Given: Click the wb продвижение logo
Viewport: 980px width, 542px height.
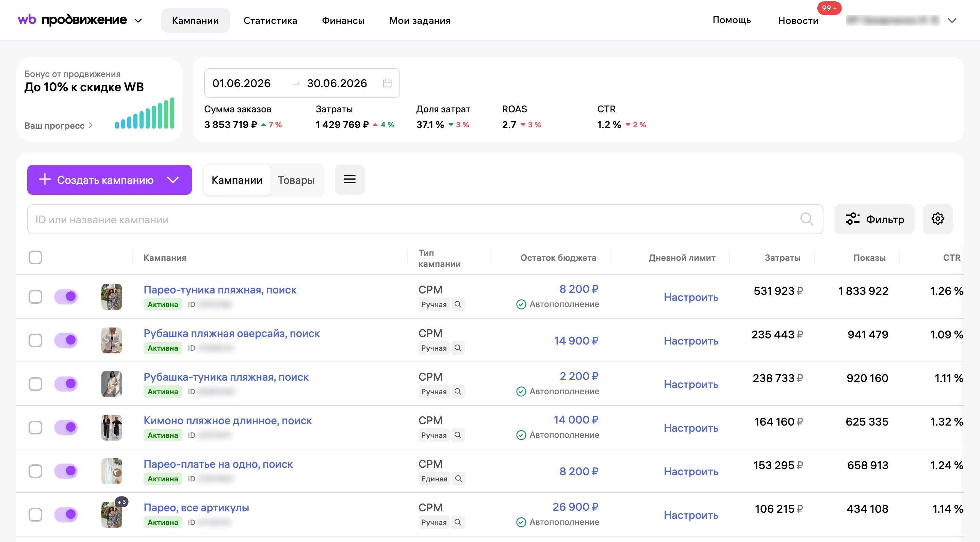Looking at the screenshot, I should tap(72, 20).
